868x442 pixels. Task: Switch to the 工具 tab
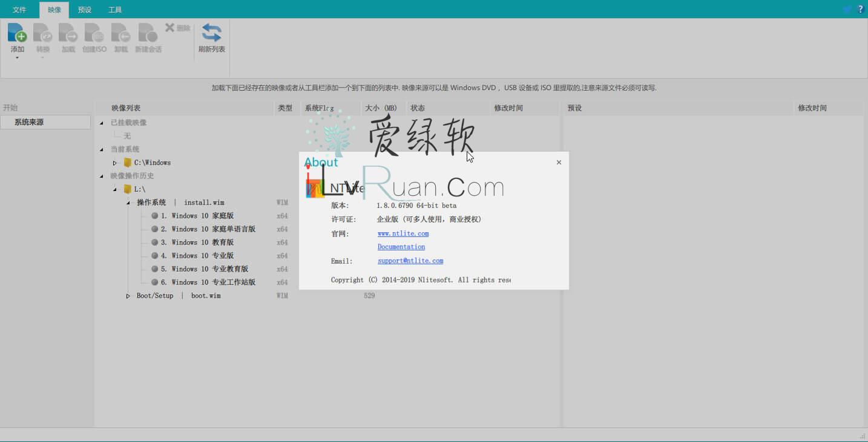(115, 10)
